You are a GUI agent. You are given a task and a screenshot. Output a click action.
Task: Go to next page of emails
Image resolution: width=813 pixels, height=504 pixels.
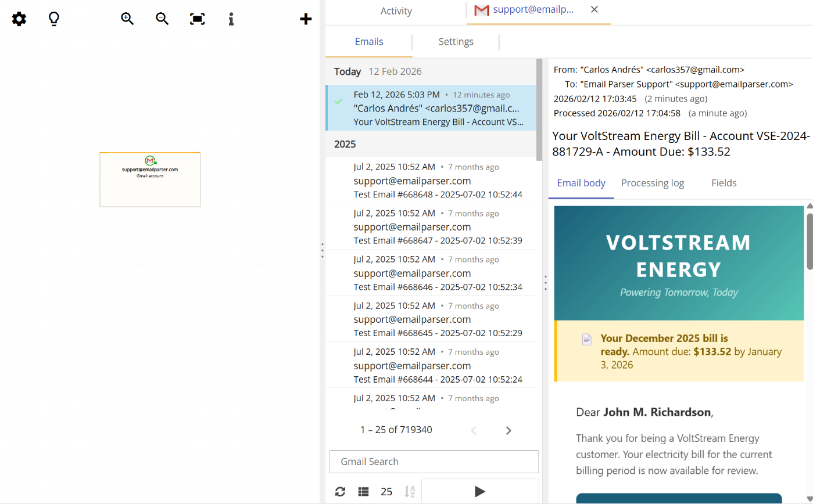click(x=508, y=430)
